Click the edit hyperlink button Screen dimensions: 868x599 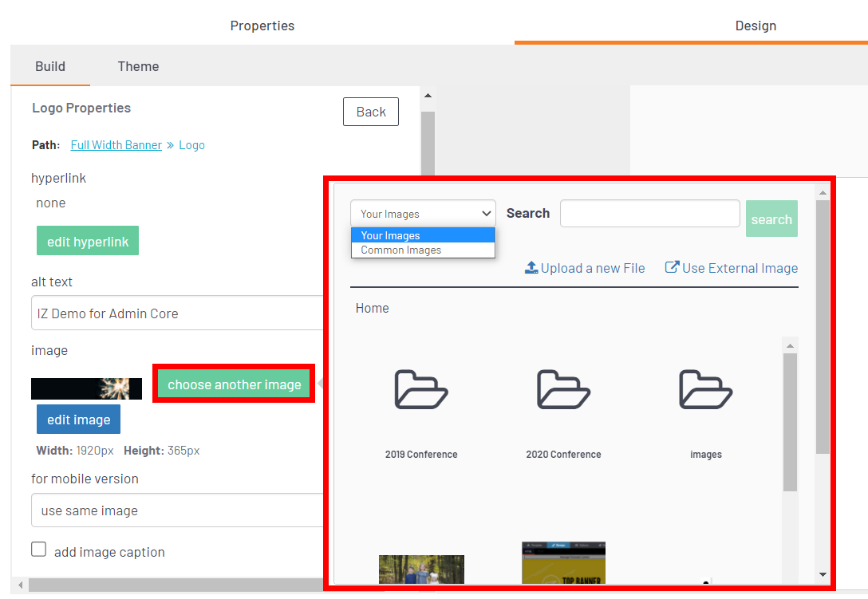tap(88, 242)
